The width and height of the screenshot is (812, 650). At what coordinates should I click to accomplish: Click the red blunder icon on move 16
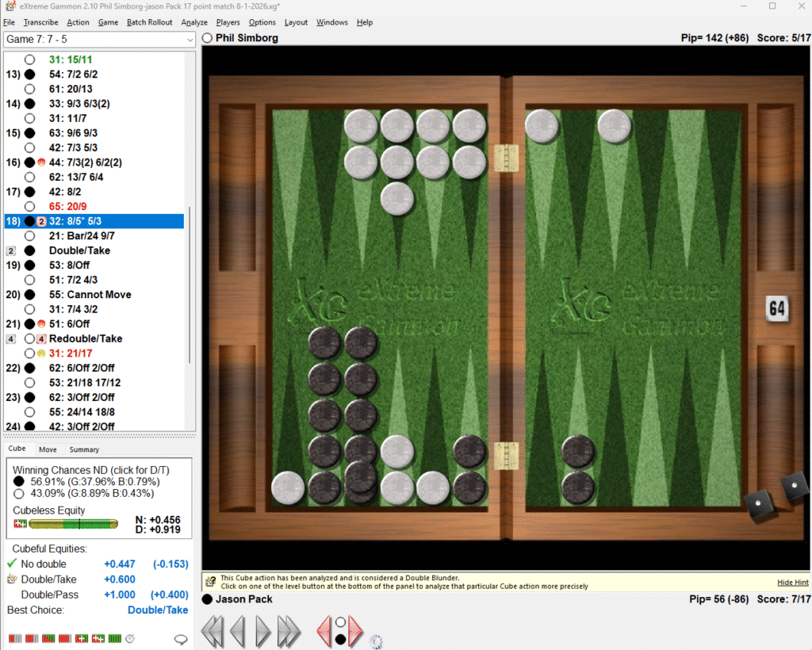pyautogui.click(x=41, y=162)
